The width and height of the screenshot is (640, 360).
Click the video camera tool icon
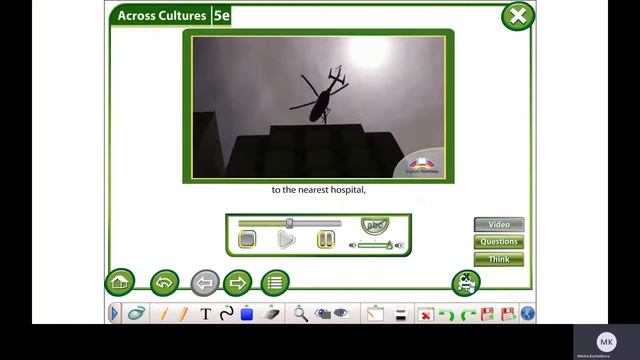click(x=466, y=282)
